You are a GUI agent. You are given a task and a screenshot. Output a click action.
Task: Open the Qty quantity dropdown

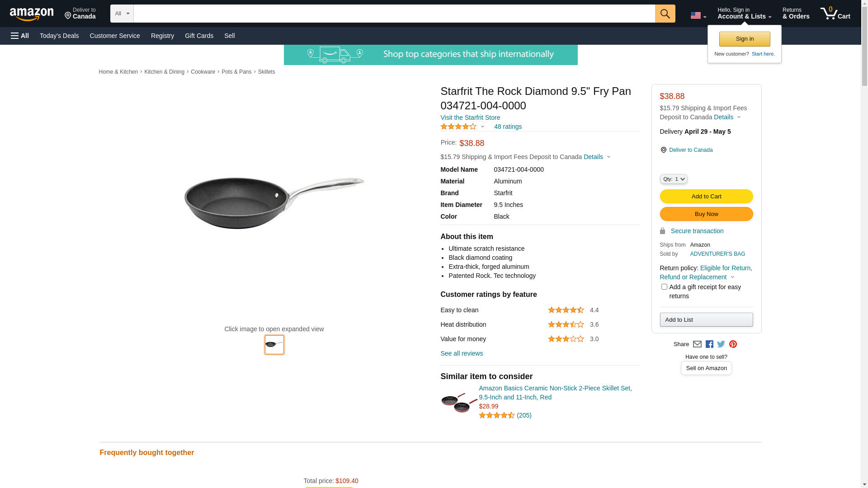pos(674,179)
